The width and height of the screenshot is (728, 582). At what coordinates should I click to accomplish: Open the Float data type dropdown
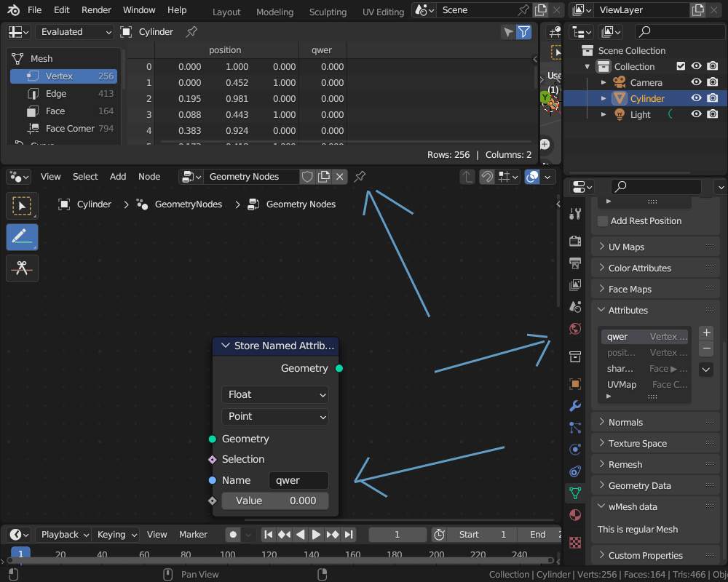click(275, 394)
